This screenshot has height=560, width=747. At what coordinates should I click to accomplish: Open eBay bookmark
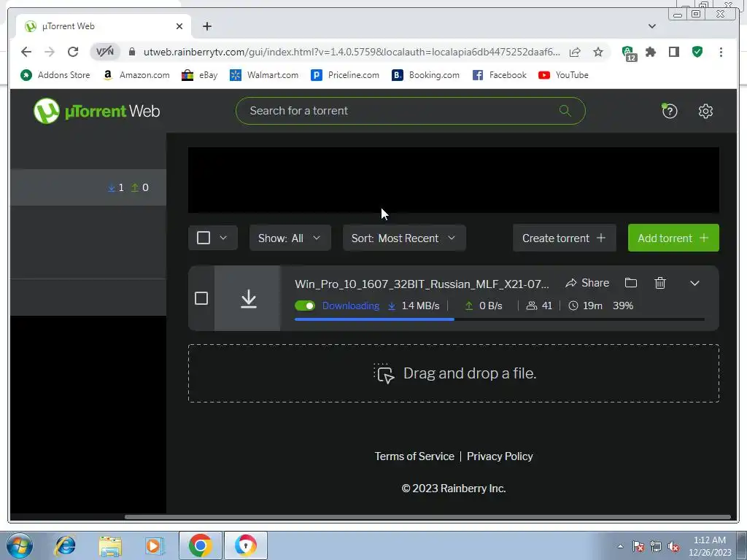(200, 75)
